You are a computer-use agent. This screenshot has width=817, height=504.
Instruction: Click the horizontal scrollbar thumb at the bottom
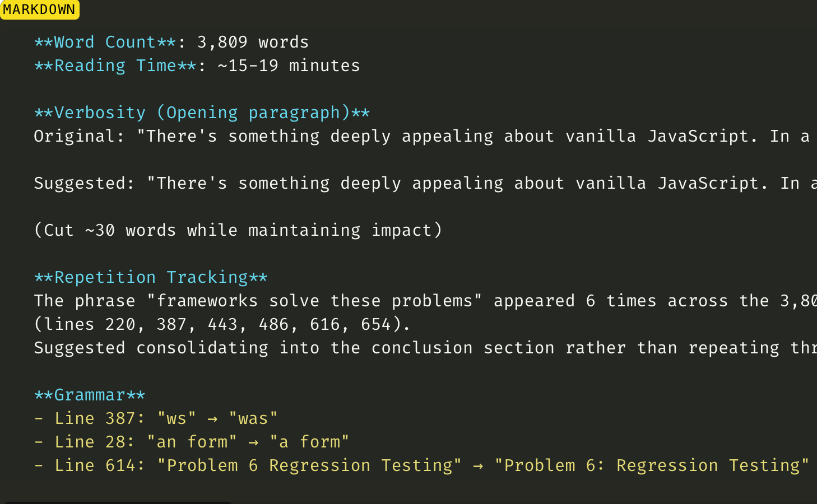pos(118,502)
